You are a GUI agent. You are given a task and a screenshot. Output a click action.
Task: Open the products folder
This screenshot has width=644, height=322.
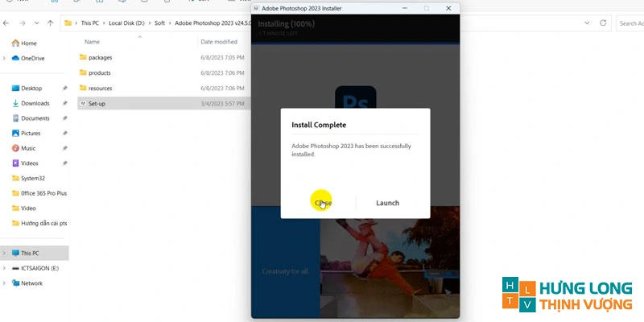click(99, 73)
